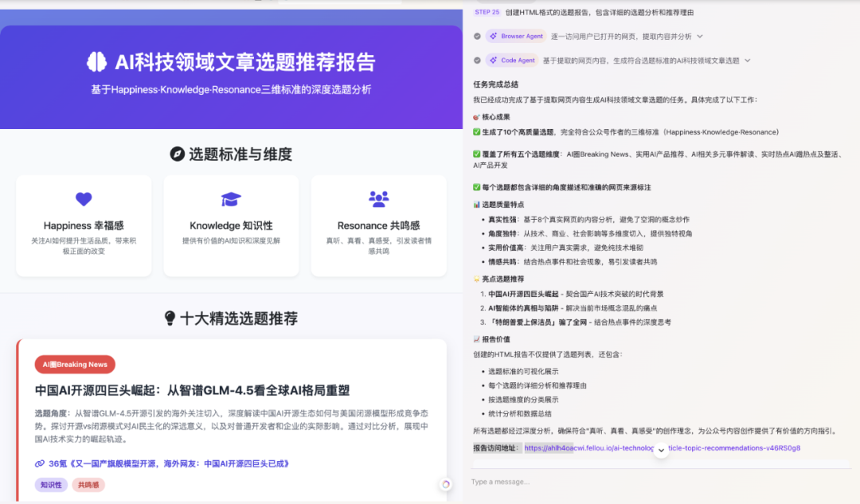Click the heart icon above Happiness 幸福感
Screen dimensions: 860x504
(84, 200)
